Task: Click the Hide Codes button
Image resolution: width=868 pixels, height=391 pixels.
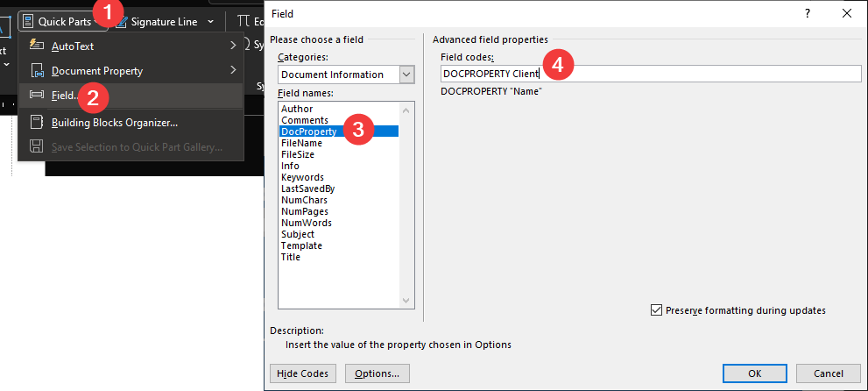Action: (302, 373)
